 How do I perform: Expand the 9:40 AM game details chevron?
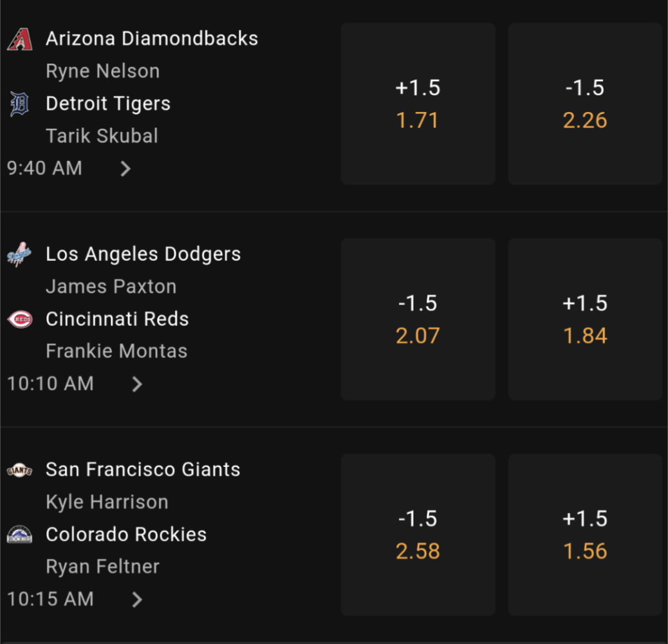point(125,169)
